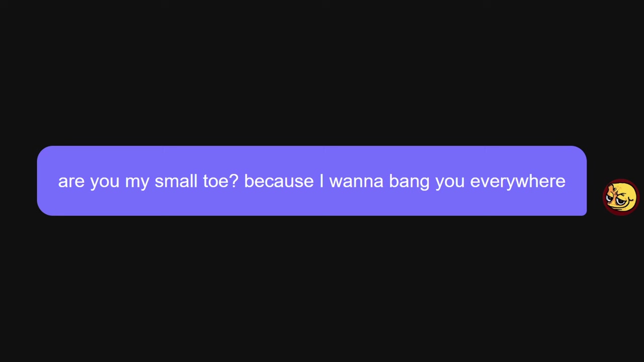This screenshot has width=644, height=362.
Task: Click the grumpy yellow emoji avatar
Action: (x=621, y=197)
